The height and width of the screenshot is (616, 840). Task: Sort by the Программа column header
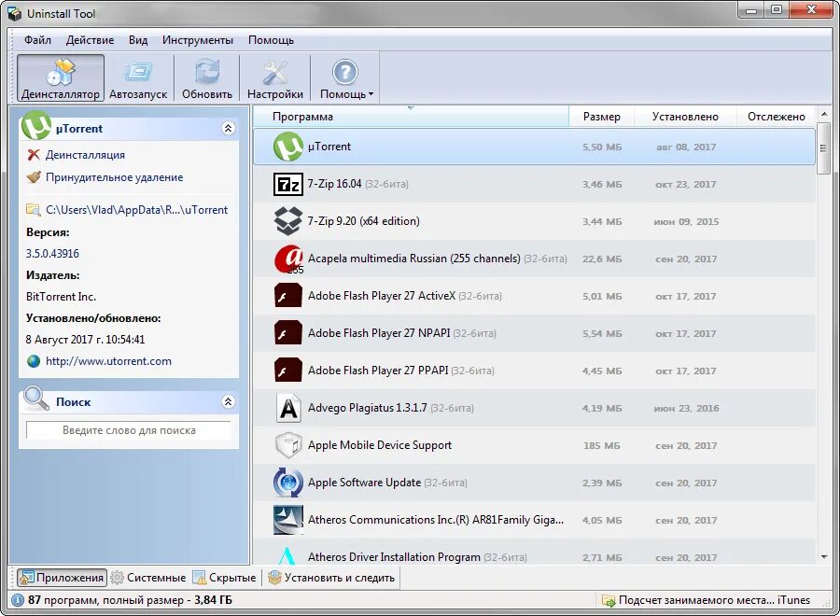point(411,117)
